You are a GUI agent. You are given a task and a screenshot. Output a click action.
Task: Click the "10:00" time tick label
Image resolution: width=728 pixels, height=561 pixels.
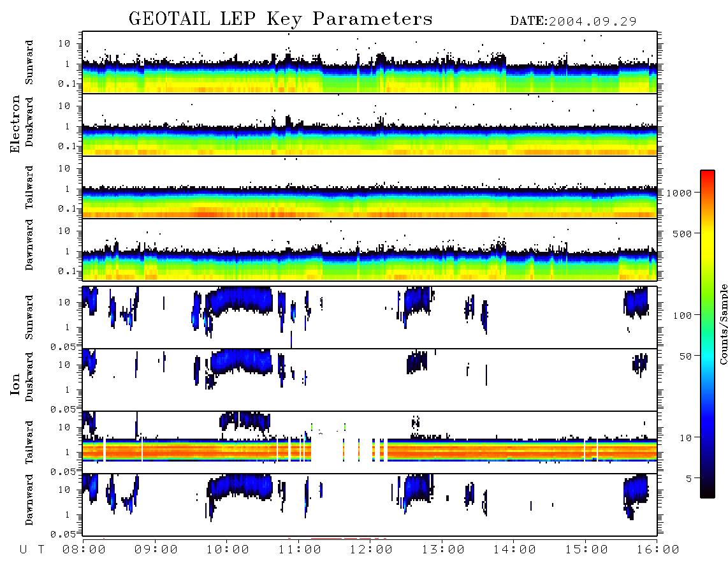point(228,550)
